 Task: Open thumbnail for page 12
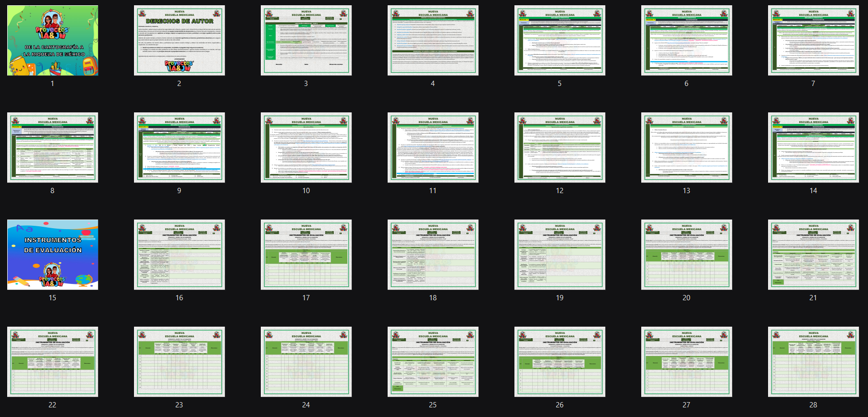point(560,147)
